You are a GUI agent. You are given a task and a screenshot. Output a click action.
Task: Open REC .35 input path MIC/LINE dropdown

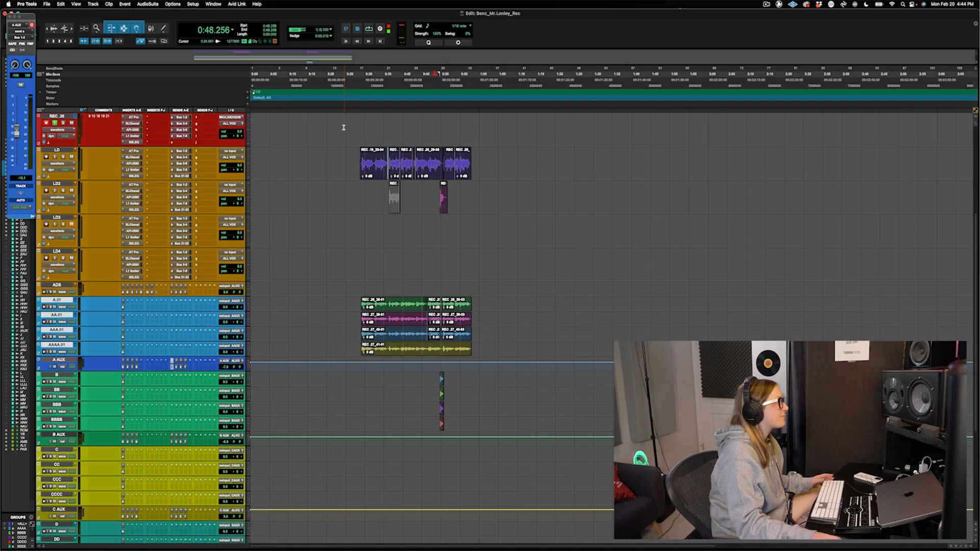(x=231, y=117)
